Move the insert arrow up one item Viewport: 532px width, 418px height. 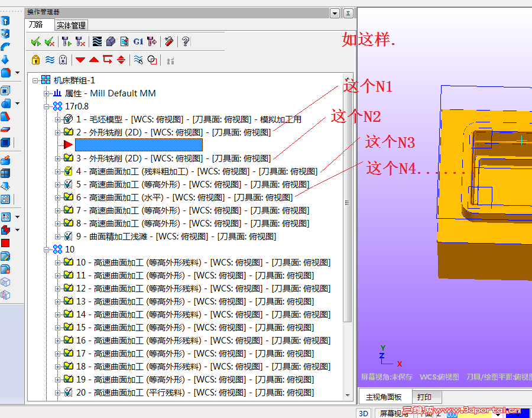(x=94, y=60)
